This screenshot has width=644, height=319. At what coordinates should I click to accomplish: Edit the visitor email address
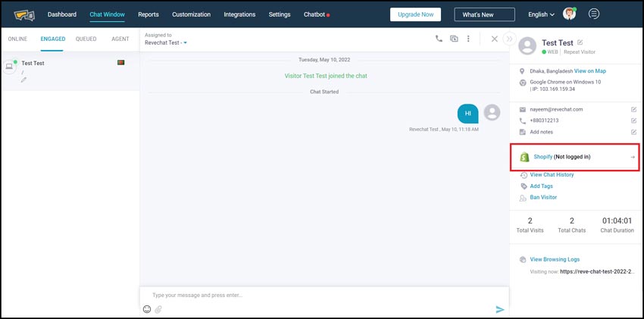click(x=633, y=109)
